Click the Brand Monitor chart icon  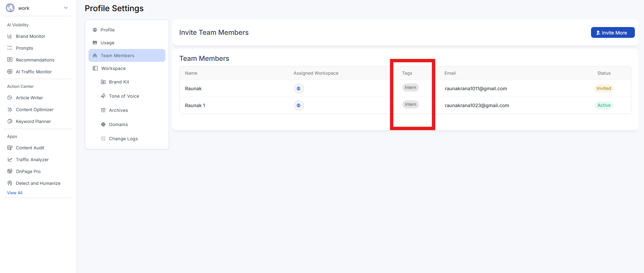(x=10, y=36)
